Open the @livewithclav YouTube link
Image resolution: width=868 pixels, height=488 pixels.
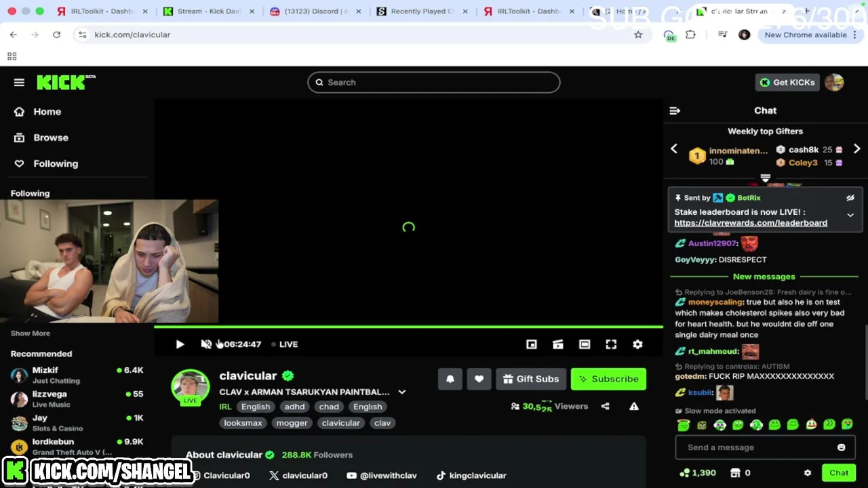pos(382,476)
